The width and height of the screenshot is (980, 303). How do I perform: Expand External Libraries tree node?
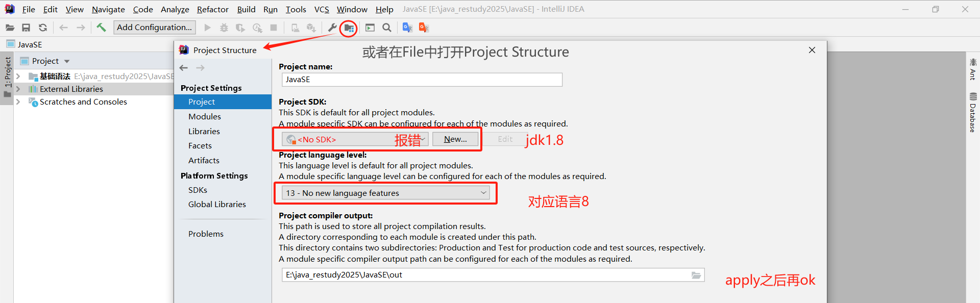click(18, 89)
